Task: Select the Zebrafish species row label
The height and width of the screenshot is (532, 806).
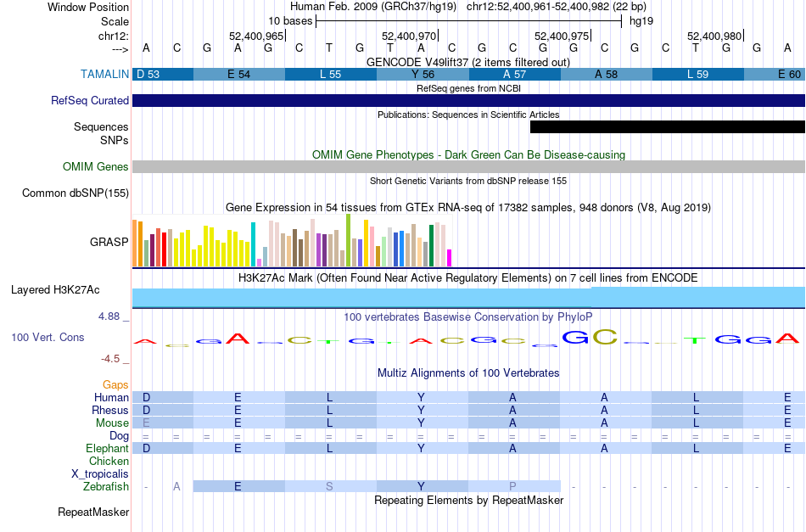Action: [x=106, y=486]
